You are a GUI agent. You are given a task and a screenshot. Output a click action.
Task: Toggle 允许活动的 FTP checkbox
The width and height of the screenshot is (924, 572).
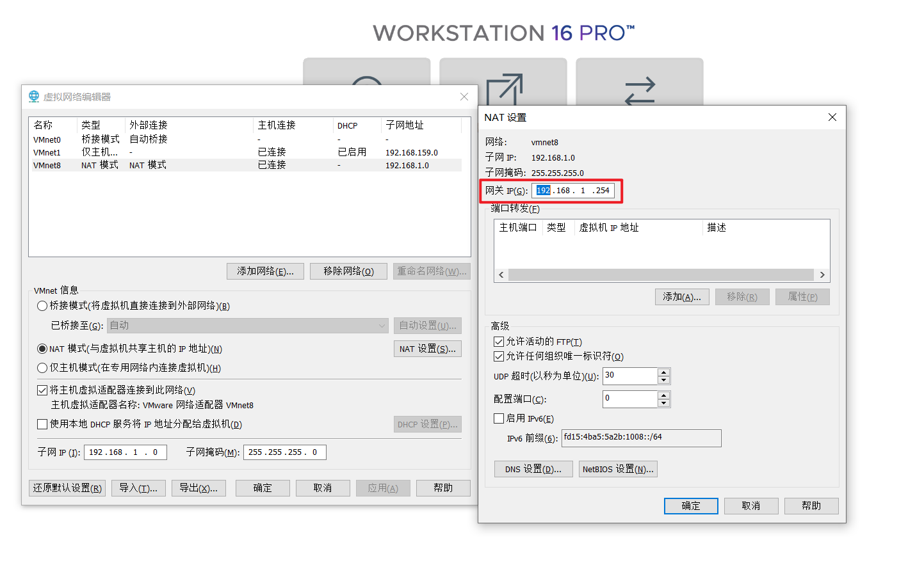tap(499, 342)
